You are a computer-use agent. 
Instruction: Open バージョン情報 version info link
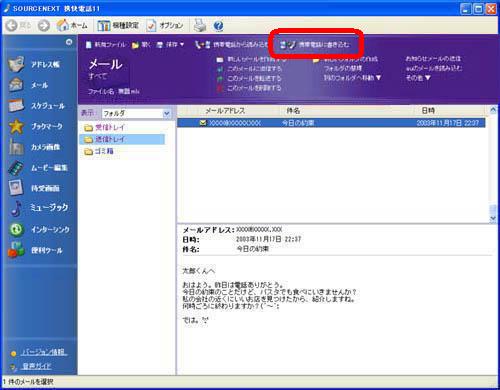[44, 352]
